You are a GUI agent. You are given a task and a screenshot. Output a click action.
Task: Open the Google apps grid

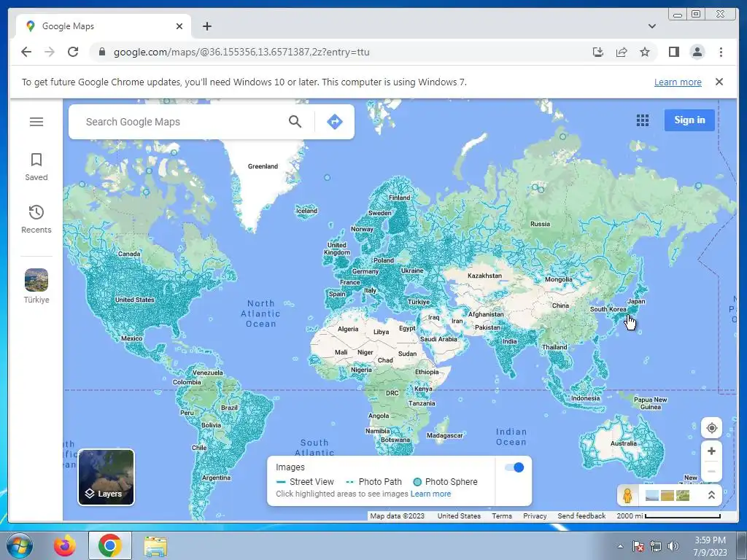pyautogui.click(x=642, y=120)
